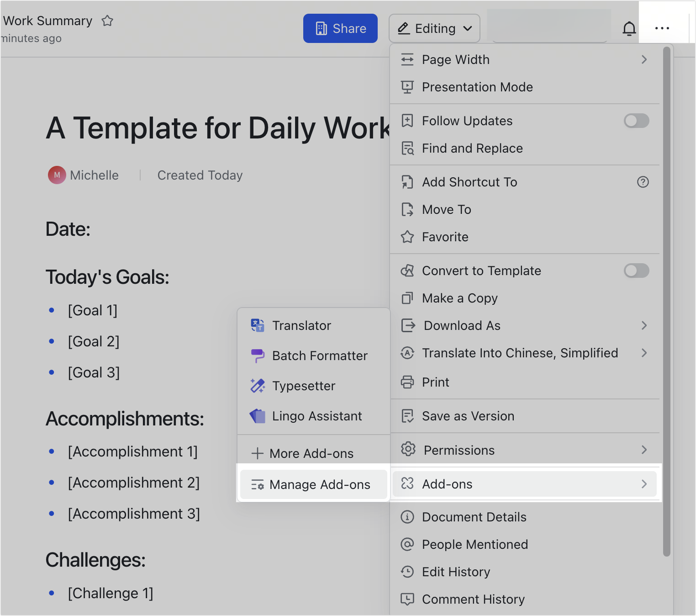Star the Work Summary document
The height and width of the screenshot is (616, 696).
[x=108, y=21]
